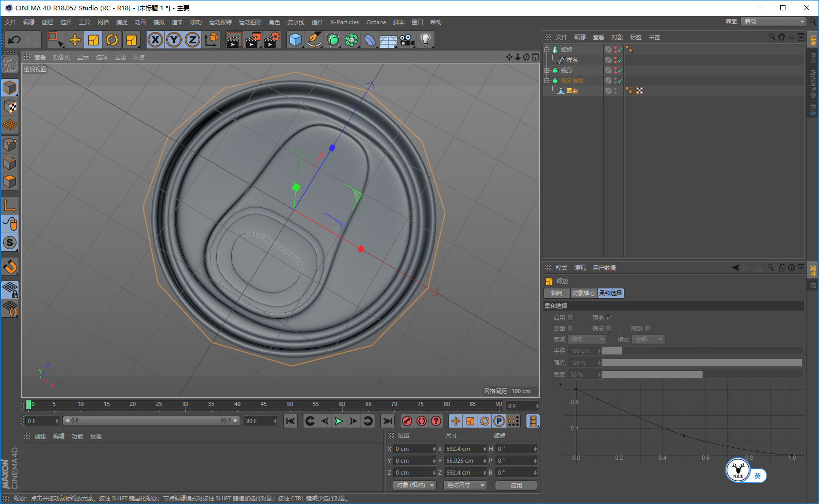Click the X size field 592.4 cm
The width and height of the screenshot is (819, 504).
click(463, 449)
